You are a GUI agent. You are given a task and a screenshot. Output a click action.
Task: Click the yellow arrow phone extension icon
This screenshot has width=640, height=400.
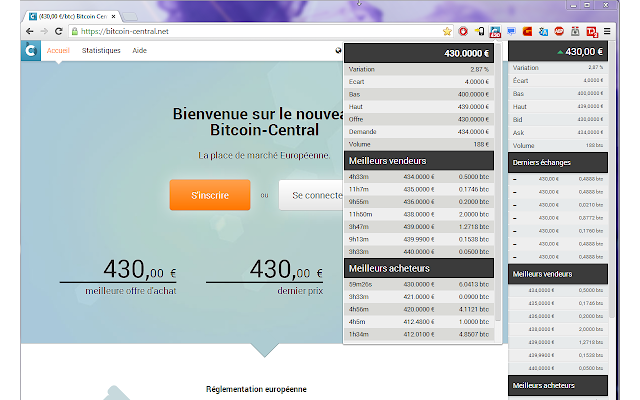(x=479, y=31)
